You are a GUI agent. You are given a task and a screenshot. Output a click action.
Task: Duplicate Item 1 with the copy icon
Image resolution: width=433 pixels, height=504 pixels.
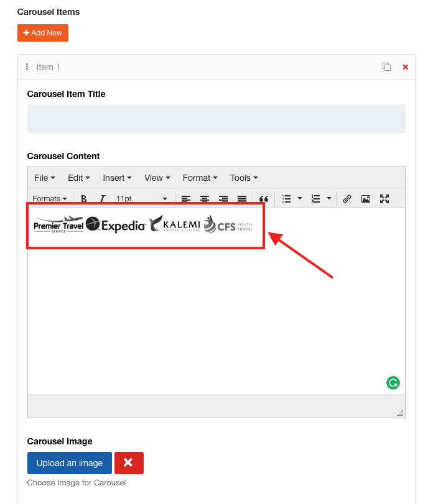coord(386,67)
